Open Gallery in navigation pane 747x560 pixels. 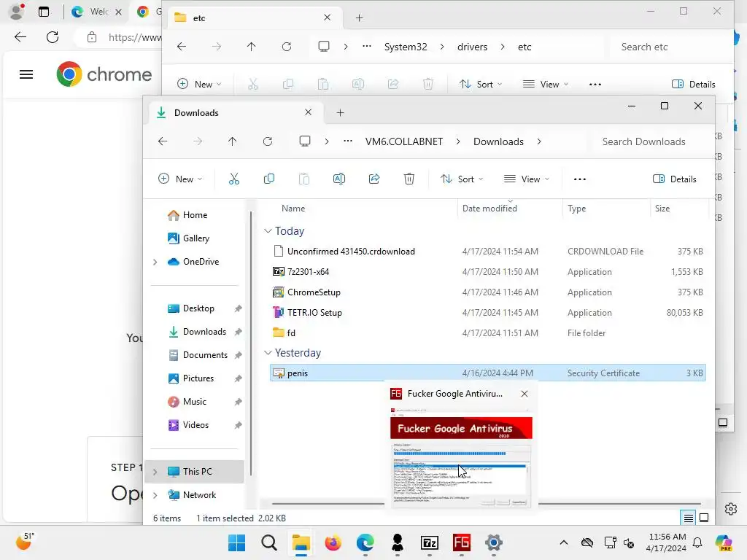196,238
